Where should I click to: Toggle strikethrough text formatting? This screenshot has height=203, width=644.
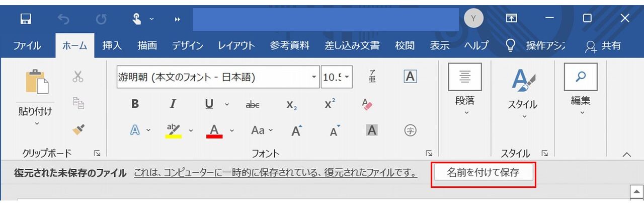[253, 104]
